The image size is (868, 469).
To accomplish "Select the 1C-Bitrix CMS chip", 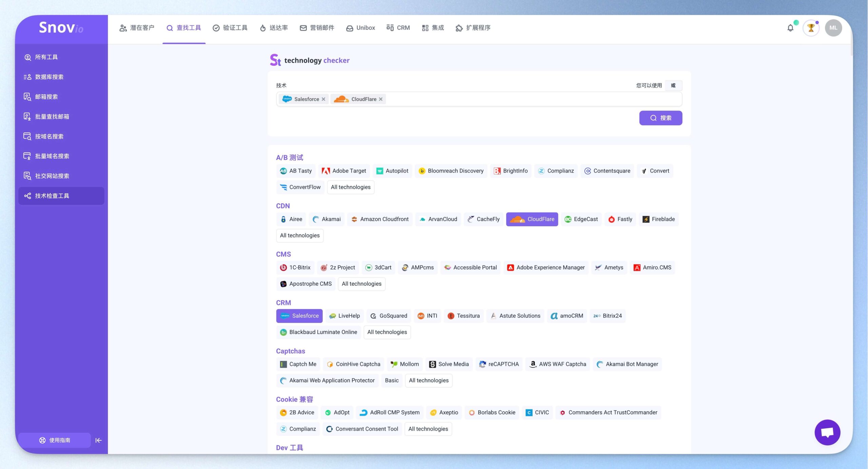I will tap(295, 267).
